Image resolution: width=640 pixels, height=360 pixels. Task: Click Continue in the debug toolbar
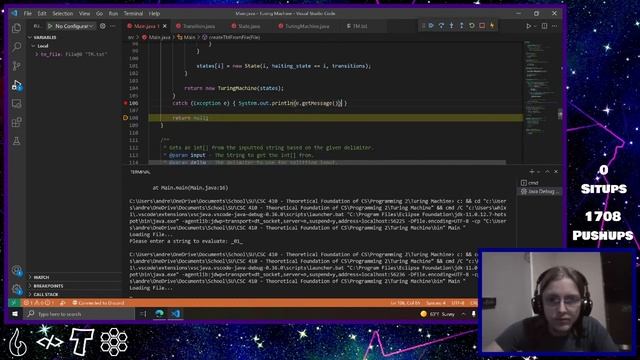(431, 26)
